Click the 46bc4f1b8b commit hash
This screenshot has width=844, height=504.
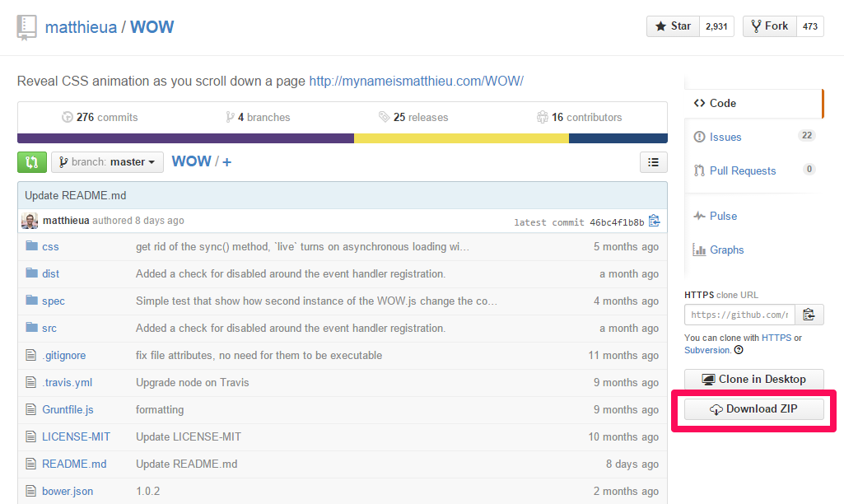[617, 222]
